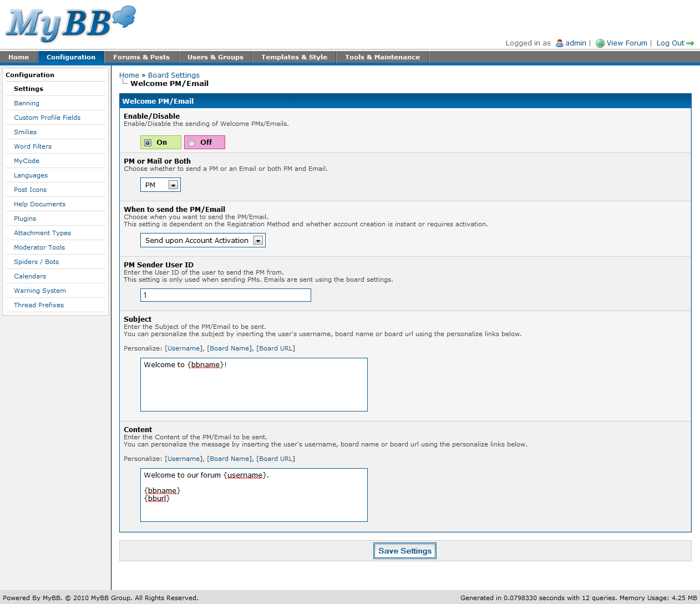Viewport: 700px width, 604px height.
Task: Switch to Templates & Style tab
Action: [295, 57]
